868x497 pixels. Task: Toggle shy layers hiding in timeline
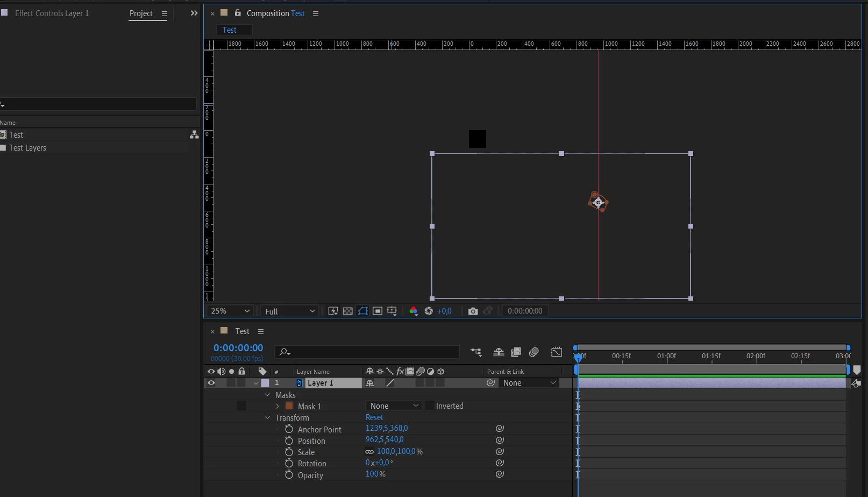pyautogui.click(x=499, y=352)
